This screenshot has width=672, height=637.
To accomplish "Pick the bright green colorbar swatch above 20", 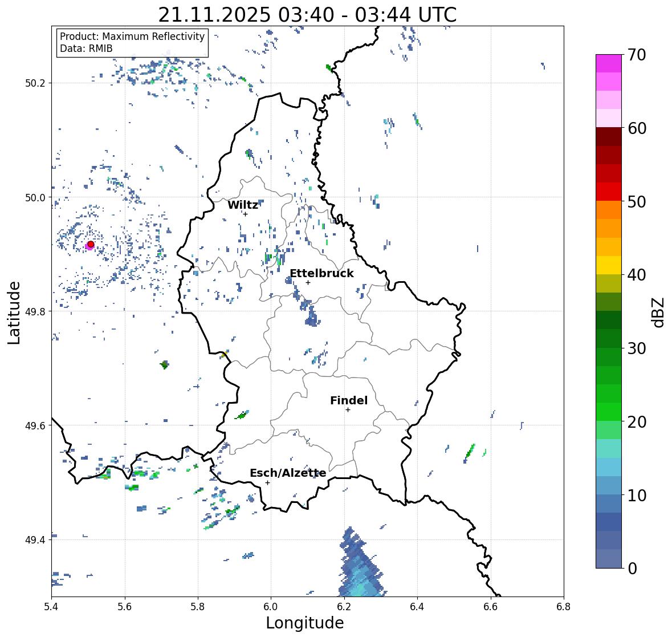I will tap(609, 412).
